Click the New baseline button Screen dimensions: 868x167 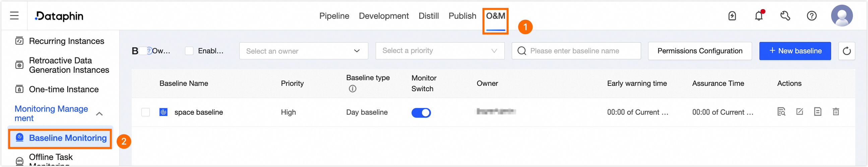pyautogui.click(x=795, y=51)
